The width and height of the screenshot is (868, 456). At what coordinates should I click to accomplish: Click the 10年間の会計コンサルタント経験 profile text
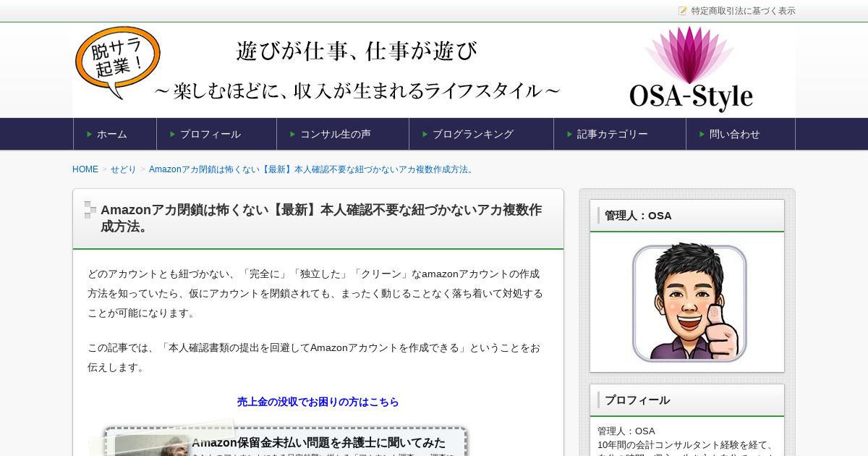685,444
